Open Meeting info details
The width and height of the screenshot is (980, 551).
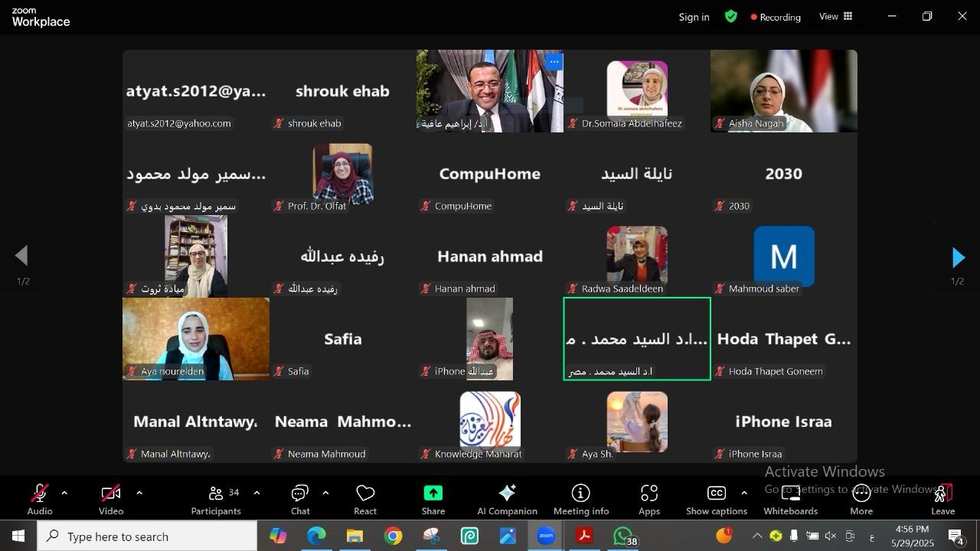580,499
